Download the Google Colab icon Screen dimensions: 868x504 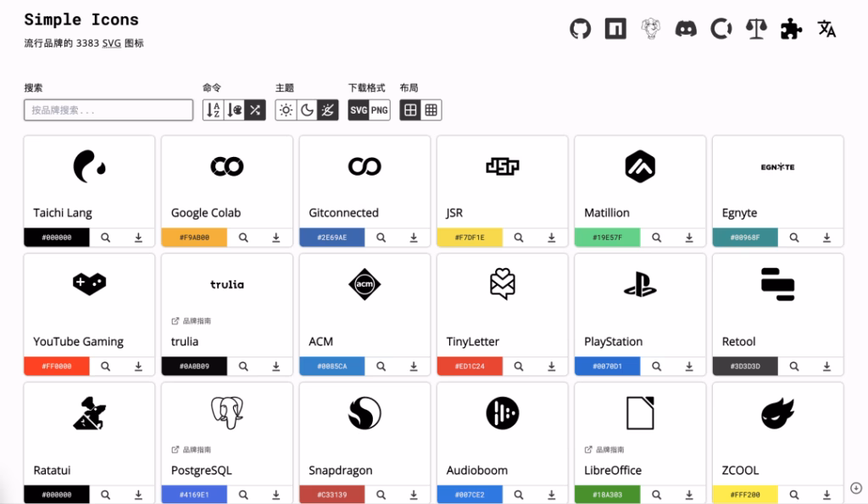click(276, 238)
